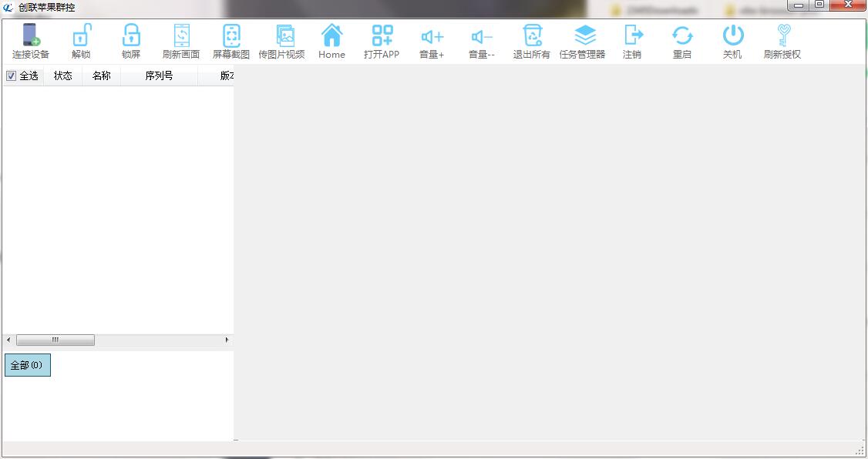
Task: Launch the 打开APP icon
Action: tap(382, 36)
